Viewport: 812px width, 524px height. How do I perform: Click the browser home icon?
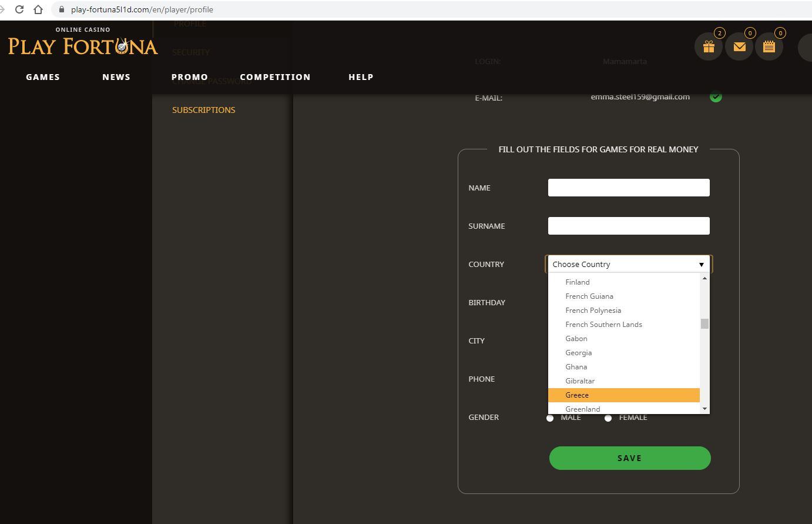pos(38,9)
